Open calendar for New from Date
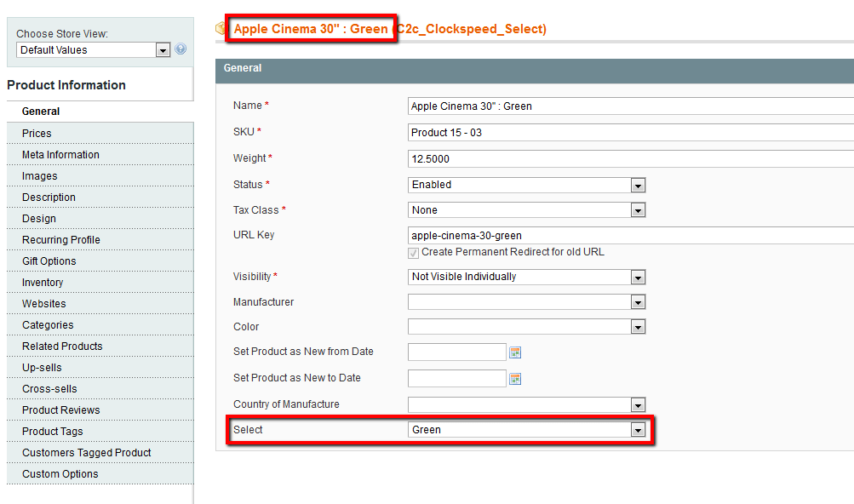Image resolution: width=854 pixels, height=504 pixels. pyautogui.click(x=515, y=352)
